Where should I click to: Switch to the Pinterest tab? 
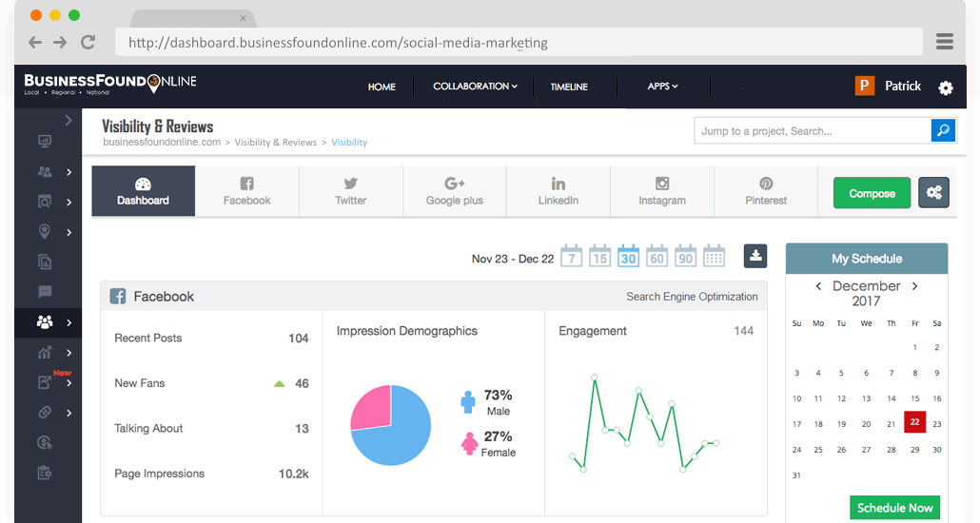766,191
